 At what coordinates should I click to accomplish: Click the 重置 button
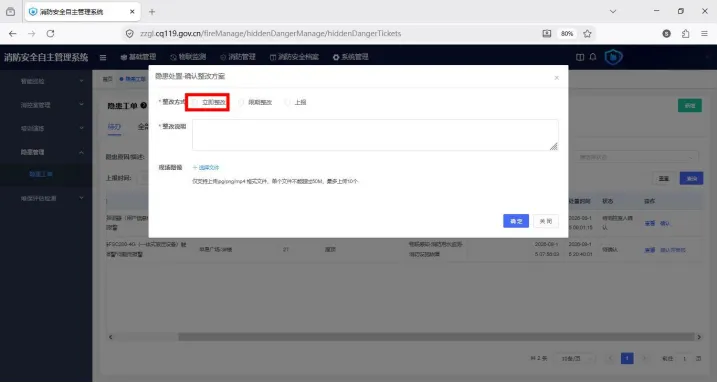pyautogui.click(x=664, y=178)
